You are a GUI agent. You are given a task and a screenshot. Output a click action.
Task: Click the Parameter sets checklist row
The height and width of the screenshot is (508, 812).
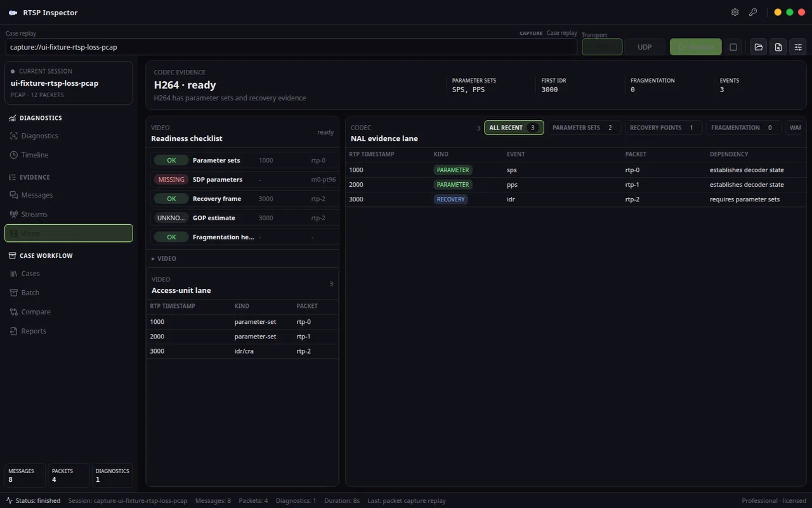click(244, 160)
